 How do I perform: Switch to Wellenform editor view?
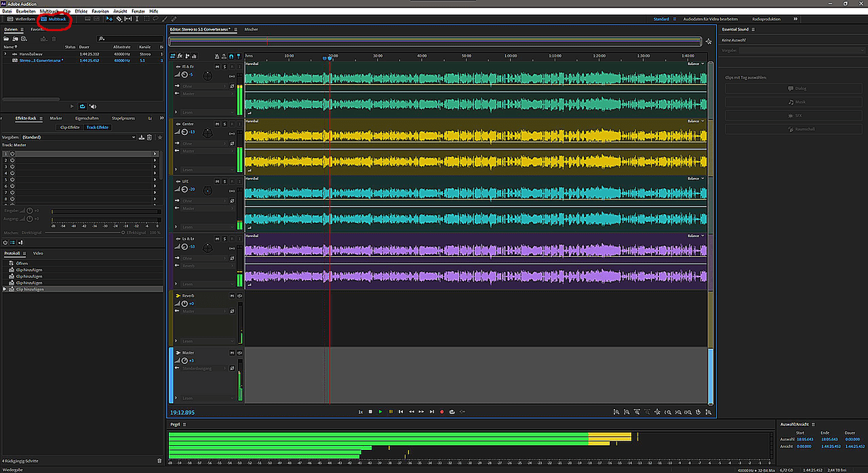[21, 19]
